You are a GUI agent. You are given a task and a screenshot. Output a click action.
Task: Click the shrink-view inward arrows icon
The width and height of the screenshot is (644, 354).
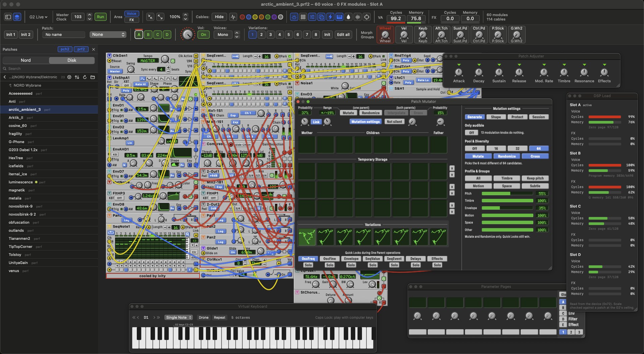[150, 17]
